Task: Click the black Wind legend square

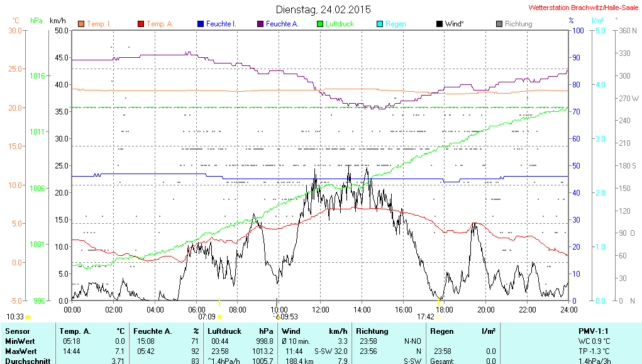Action: pyautogui.click(x=439, y=24)
